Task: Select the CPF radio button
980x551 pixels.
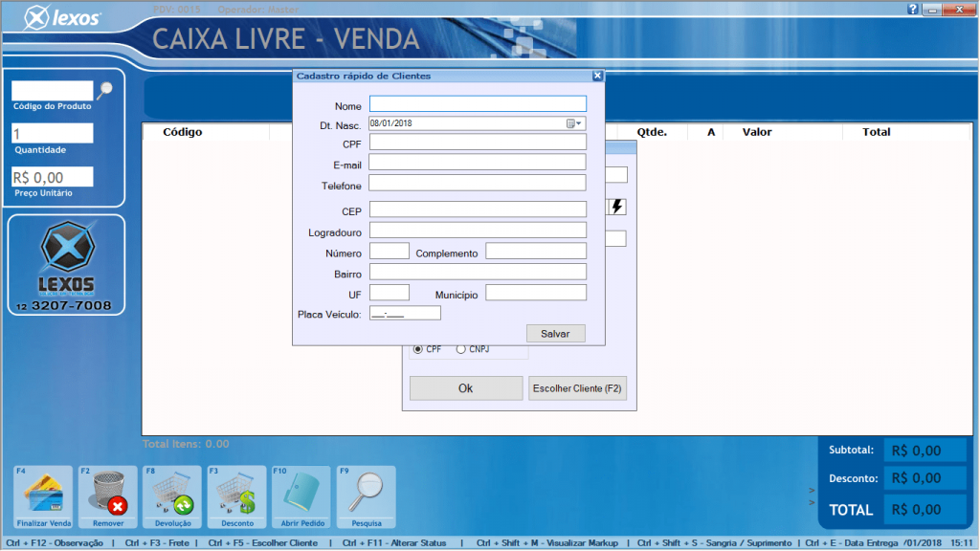Action: point(418,350)
